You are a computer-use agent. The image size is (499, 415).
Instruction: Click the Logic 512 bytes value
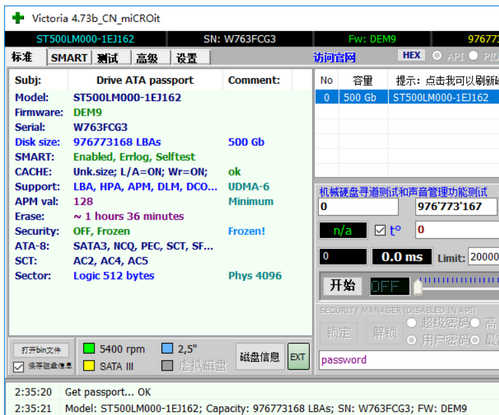tap(114, 276)
